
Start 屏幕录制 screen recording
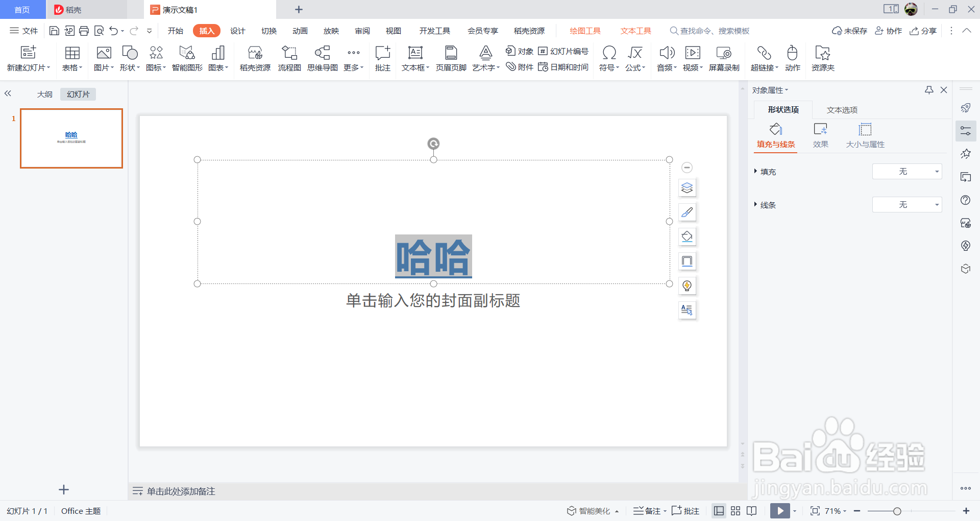point(724,58)
